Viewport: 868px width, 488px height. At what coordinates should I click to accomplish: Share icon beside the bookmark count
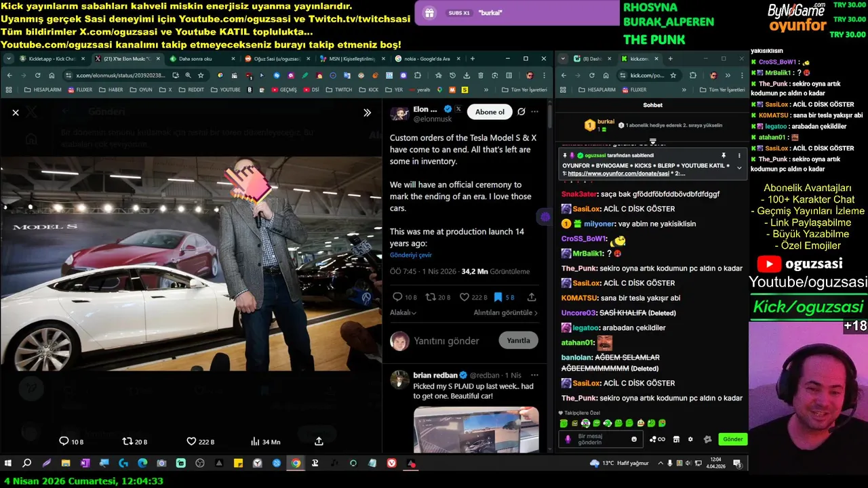(x=532, y=297)
